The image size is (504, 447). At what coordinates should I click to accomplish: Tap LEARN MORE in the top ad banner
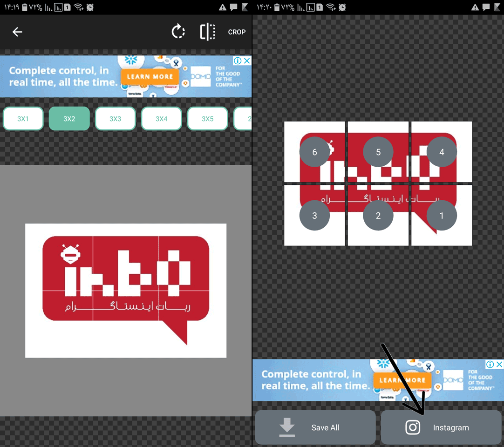pyautogui.click(x=150, y=77)
